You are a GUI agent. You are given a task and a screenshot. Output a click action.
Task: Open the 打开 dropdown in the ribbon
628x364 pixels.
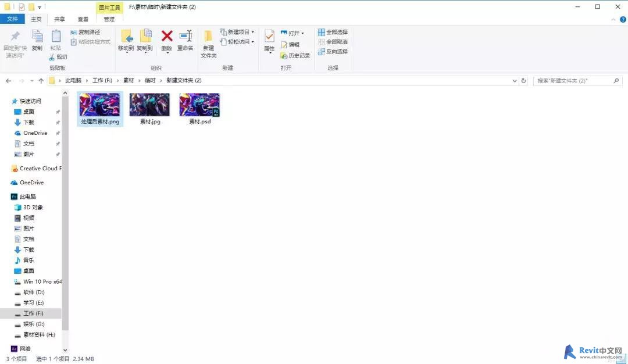pos(292,33)
